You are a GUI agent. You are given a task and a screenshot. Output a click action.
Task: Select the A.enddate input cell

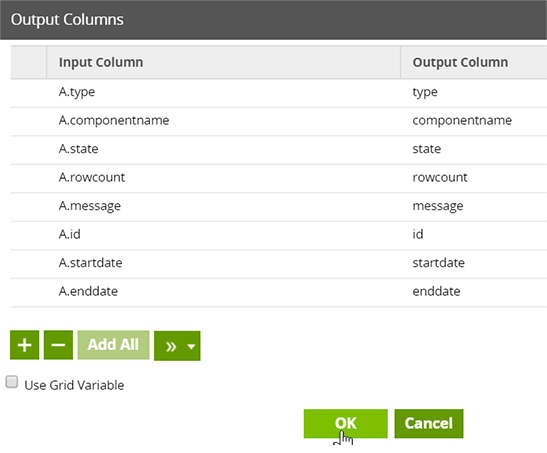click(223, 292)
